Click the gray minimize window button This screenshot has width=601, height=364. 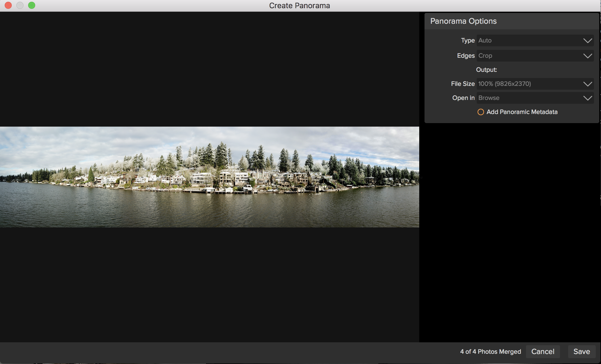click(x=20, y=5)
